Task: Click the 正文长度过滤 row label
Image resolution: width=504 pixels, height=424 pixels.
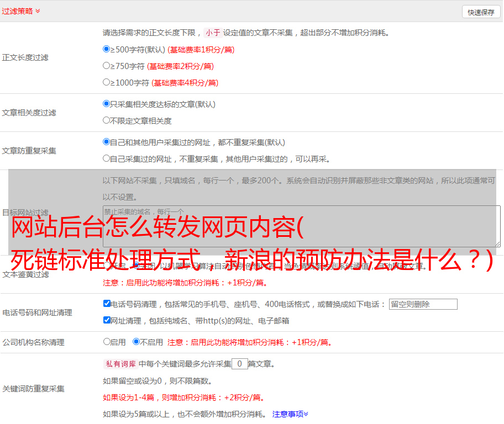Action: [x=25, y=57]
